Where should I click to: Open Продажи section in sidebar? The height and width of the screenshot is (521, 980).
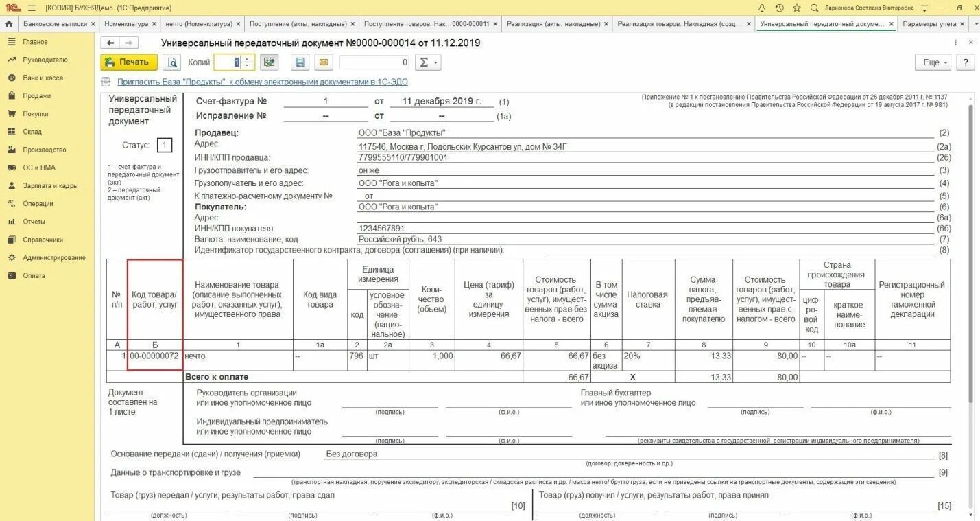pyautogui.click(x=36, y=95)
